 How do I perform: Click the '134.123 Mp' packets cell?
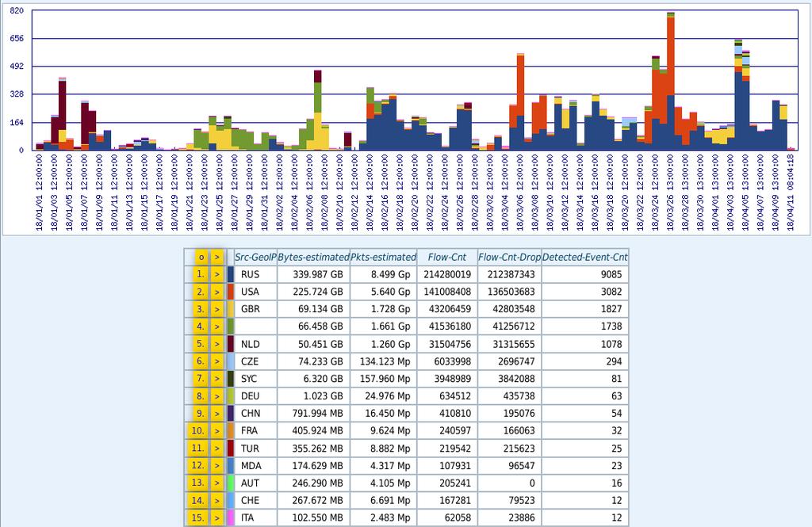(383, 361)
